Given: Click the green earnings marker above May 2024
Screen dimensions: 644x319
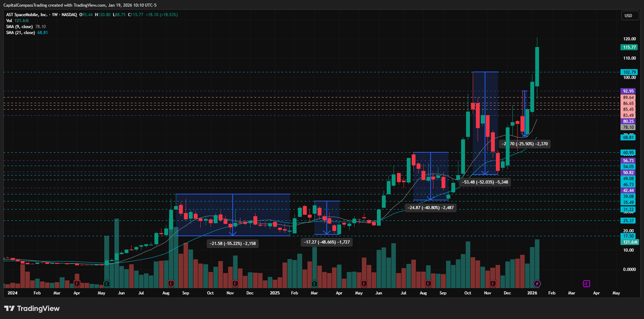Looking at the screenshot, I should click(x=106, y=282).
